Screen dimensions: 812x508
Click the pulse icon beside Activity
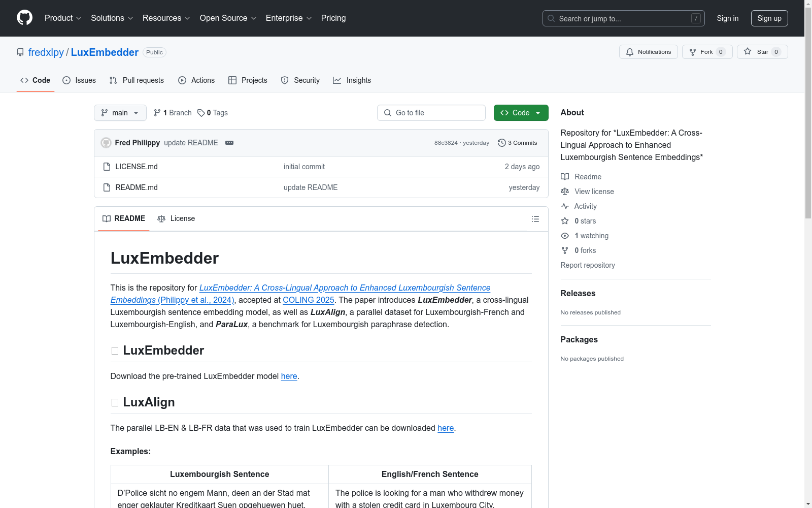pos(565,206)
